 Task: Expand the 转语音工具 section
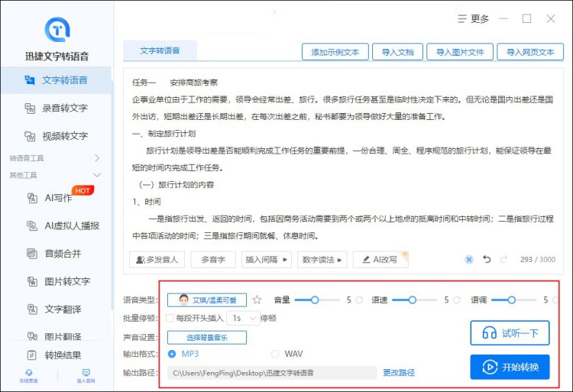[55, 158]
